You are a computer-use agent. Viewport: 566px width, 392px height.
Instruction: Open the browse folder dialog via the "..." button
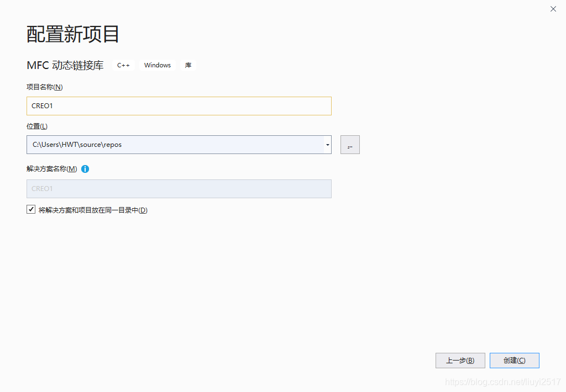point(350,144)
